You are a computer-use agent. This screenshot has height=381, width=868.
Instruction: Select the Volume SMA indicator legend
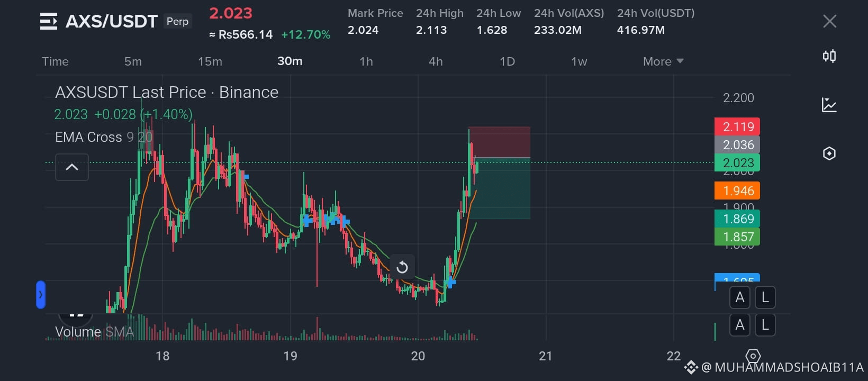[x=94, y=332]
